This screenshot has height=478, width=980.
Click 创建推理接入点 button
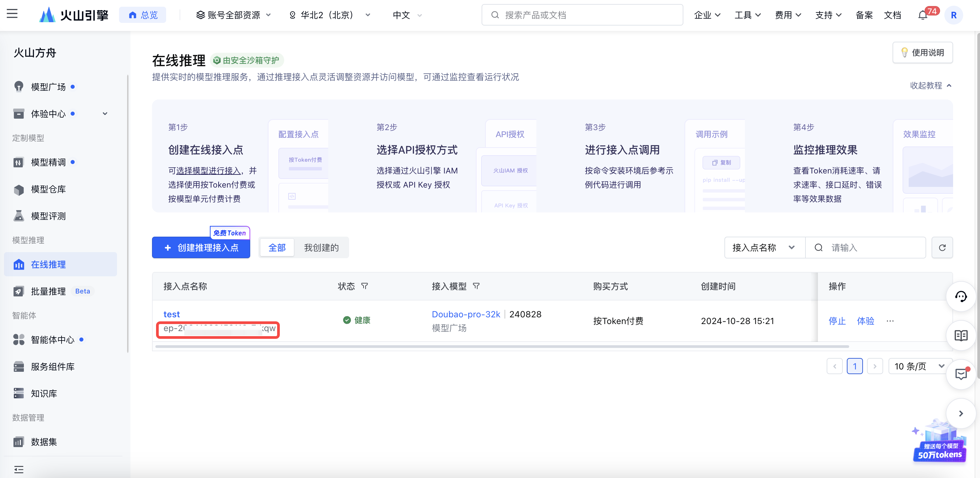pos(201,248)
